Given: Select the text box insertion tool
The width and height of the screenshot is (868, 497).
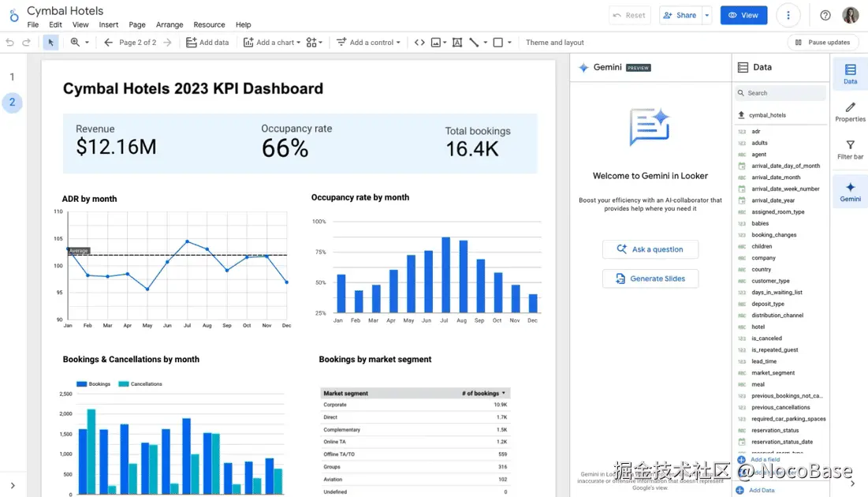Looking at the screenshot, I should (x=457, y=42).
